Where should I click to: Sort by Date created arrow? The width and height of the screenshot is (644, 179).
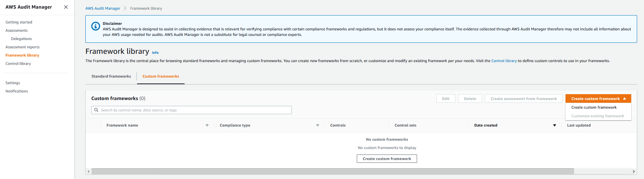554,125
